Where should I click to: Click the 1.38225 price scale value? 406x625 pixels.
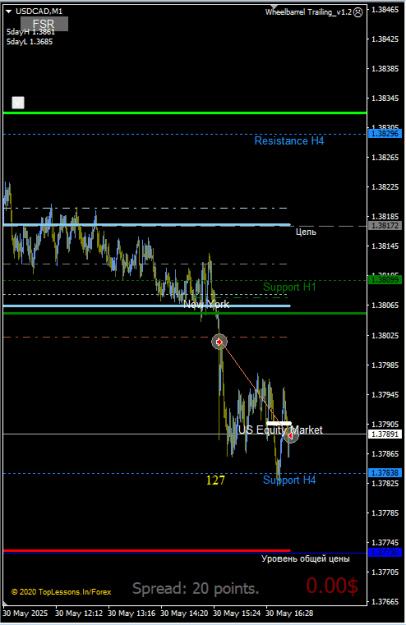coord(385,187)
